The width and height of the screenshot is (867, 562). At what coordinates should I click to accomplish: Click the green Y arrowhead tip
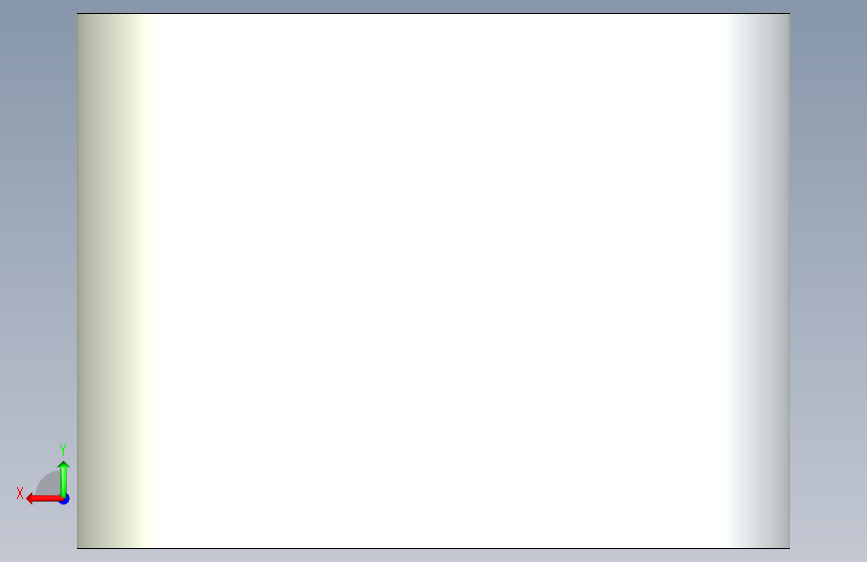[x=64, y=464]
